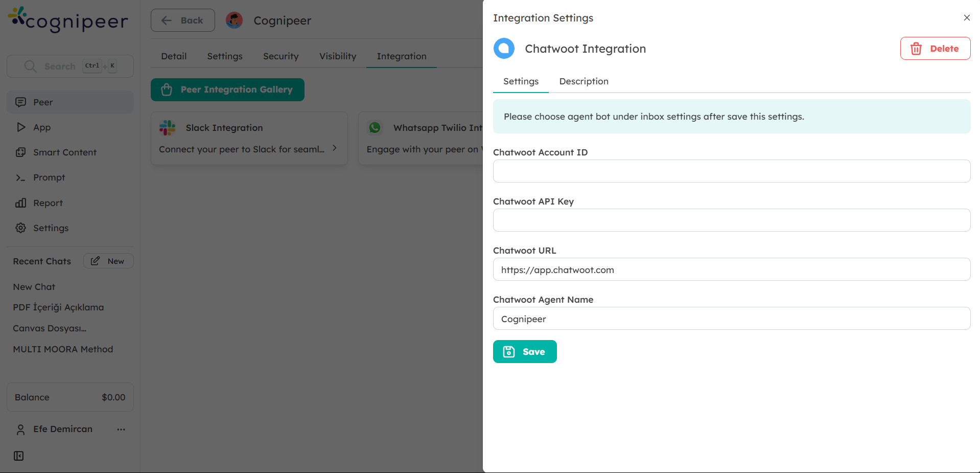Image resolution: width=980 pixels, height=473 pixels.
Task: Open the Visibility tab
Action: tap(337, 56)
